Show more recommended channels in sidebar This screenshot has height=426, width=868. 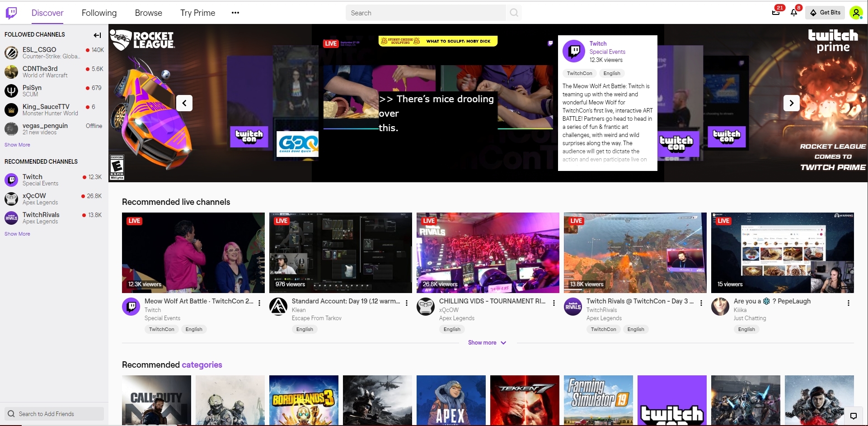[17, 234]
